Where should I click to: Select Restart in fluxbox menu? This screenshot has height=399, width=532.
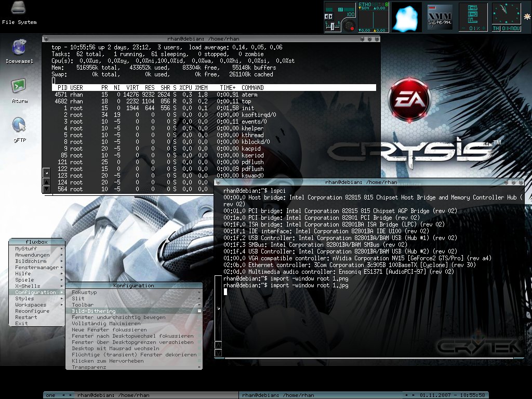(x=26, y=317)
